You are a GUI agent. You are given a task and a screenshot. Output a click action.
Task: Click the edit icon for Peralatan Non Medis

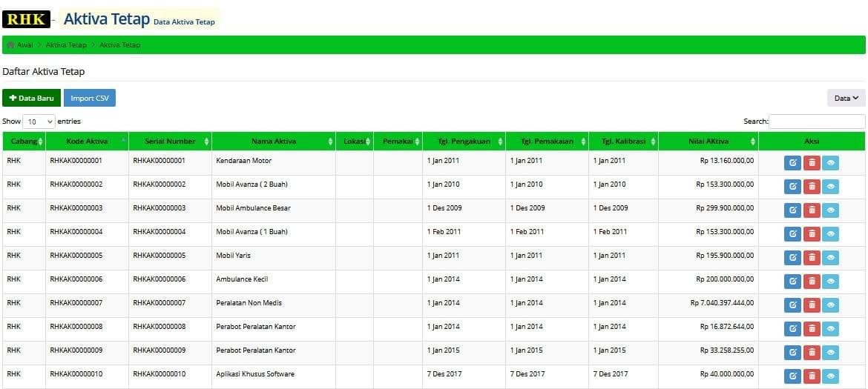[x=792, y=305]
